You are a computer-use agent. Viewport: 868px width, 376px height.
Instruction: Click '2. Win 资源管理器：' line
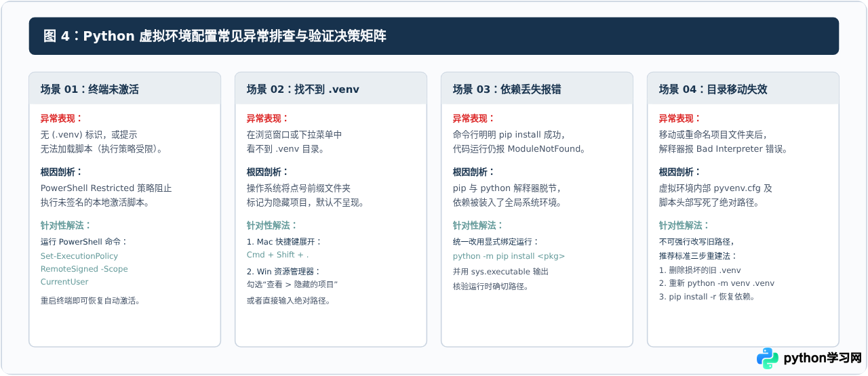pos(283,271)
